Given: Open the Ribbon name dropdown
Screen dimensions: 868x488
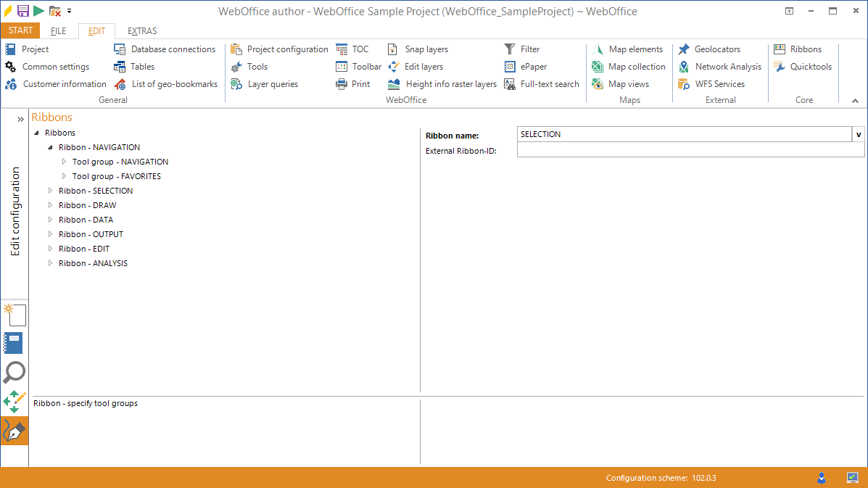Looking at the screenshot, I should coord(859,133).
